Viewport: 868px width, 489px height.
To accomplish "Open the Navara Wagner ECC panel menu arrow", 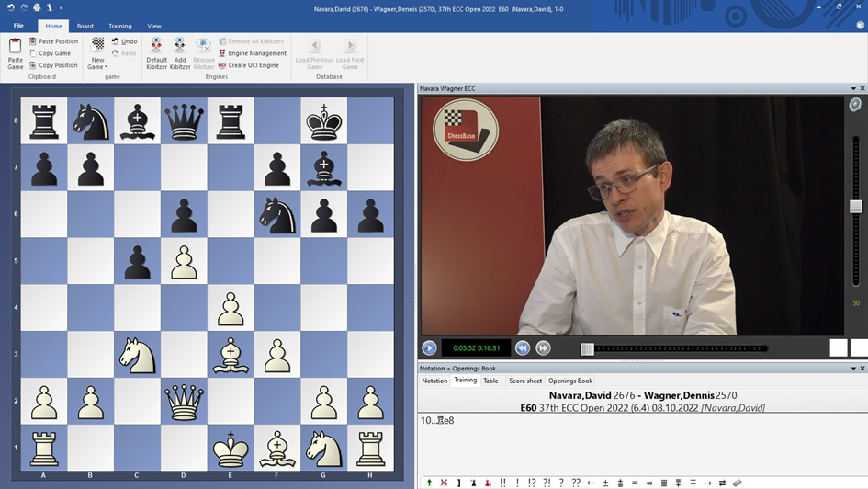I will (x=853, y=88).
